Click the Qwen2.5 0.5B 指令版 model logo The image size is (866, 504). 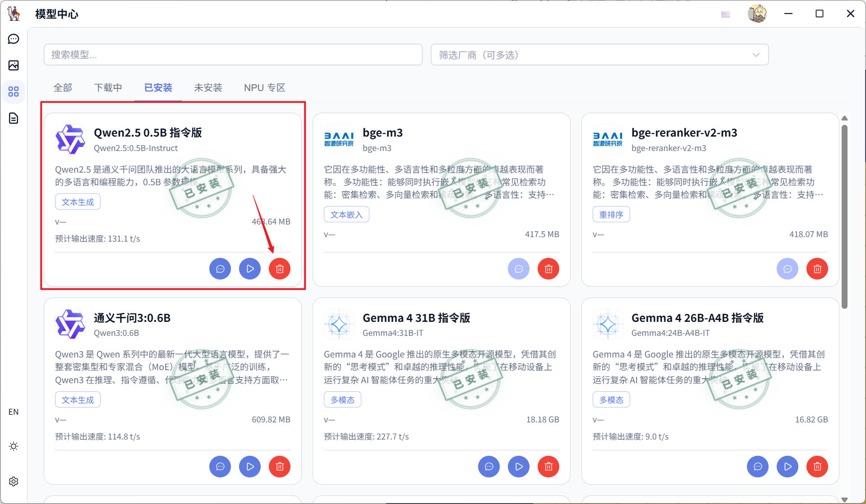click(70, 139)
